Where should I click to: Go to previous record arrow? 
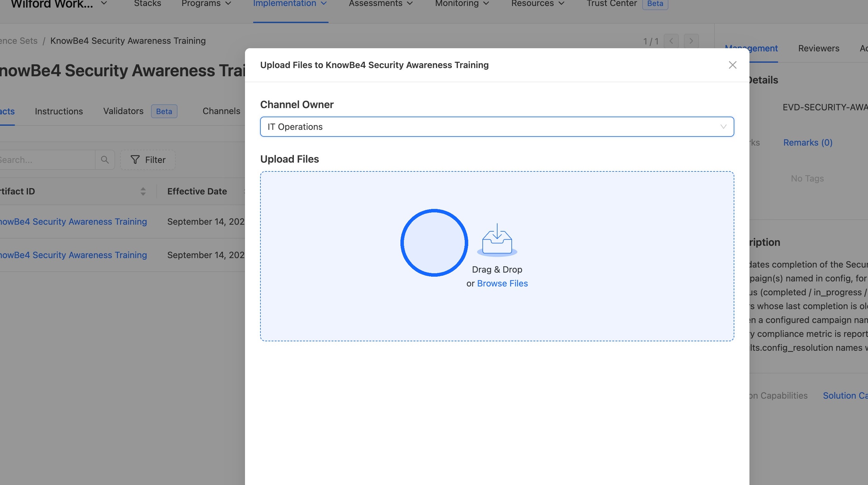click(671, 41)
